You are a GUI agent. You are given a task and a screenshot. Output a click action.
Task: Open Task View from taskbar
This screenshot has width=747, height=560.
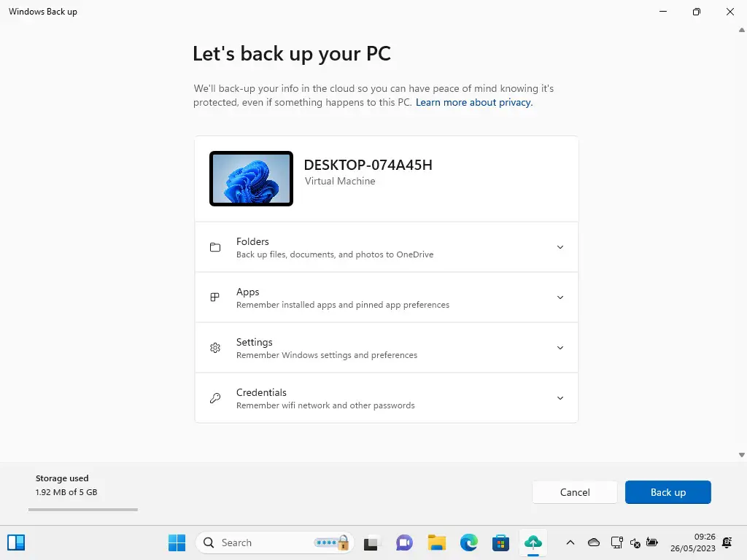371,542
